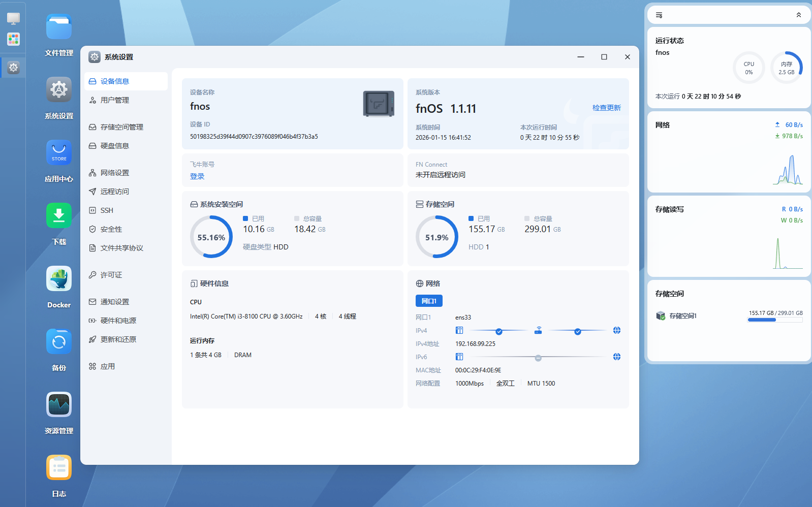Open the 文件管理 file manager icon

pos(59,27)
